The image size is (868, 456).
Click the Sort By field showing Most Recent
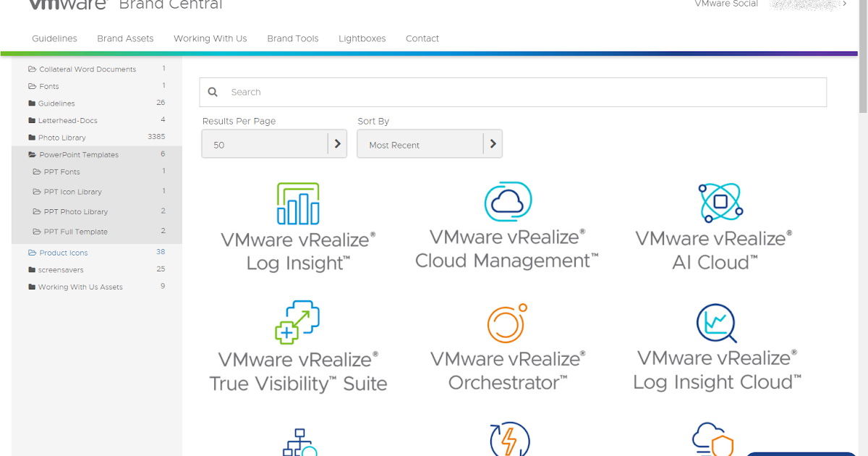point(430,143)
